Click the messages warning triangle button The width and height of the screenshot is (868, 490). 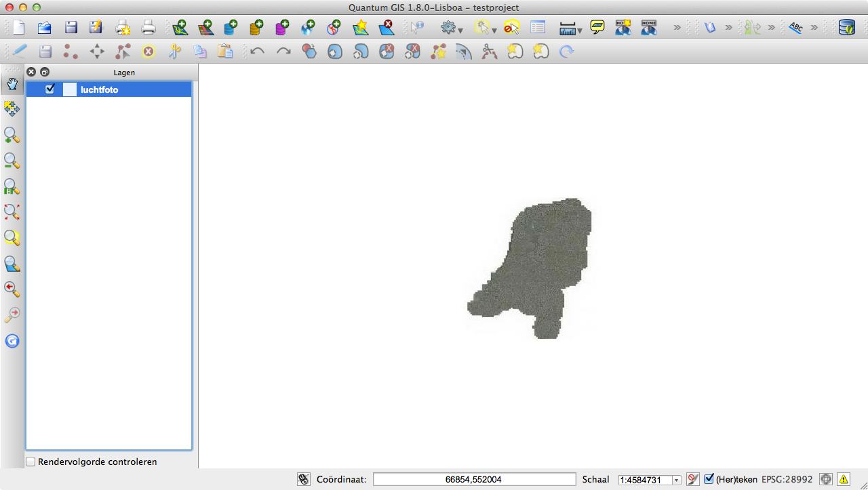844,479
